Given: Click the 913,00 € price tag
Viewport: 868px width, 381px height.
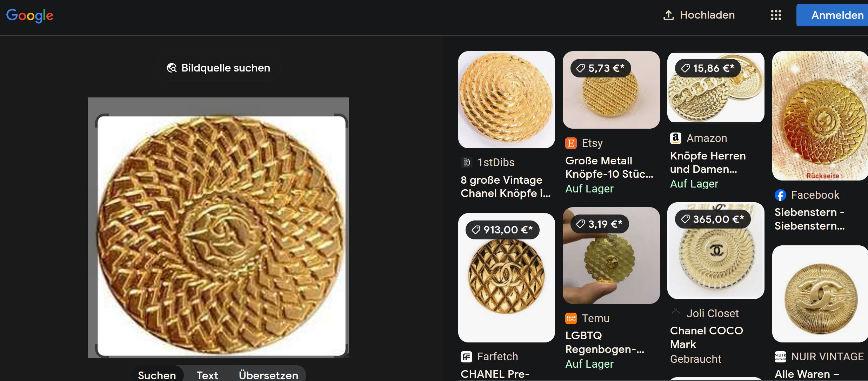Looking at the screenshot, I should 502,230.
